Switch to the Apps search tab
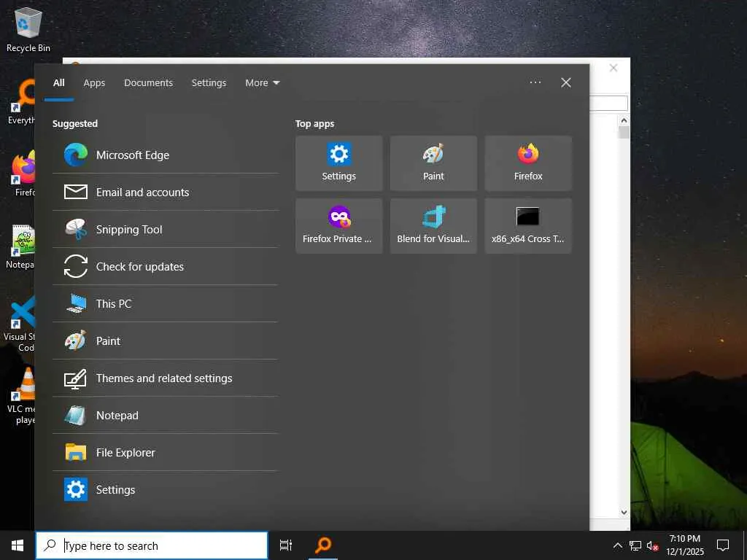747x560 pixels. (94, 83)
